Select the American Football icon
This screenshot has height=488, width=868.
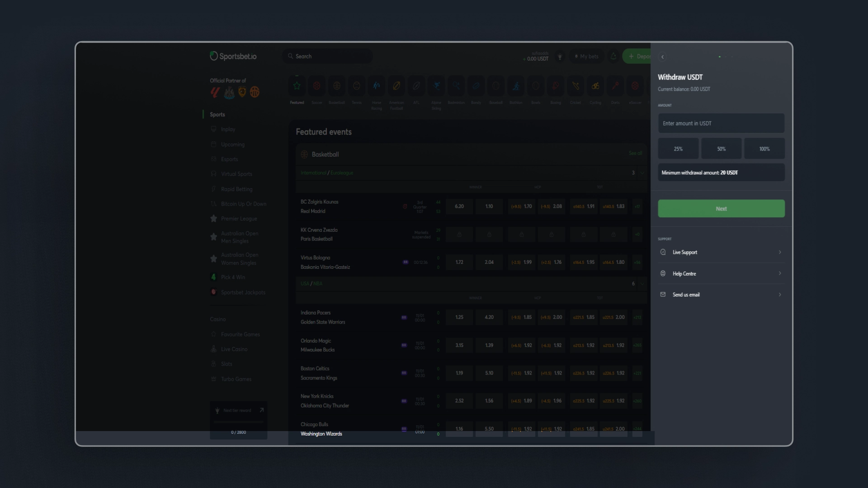click(x=396, y=86)
